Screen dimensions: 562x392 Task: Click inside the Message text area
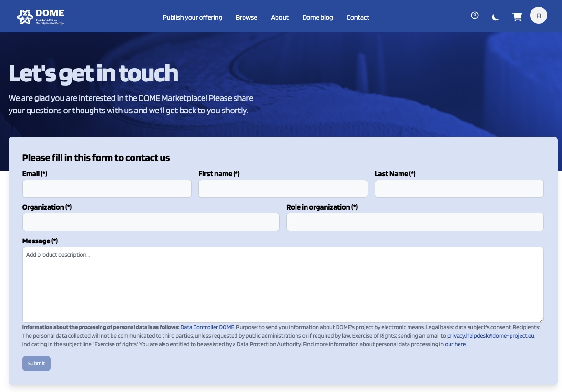click(283, 284)
